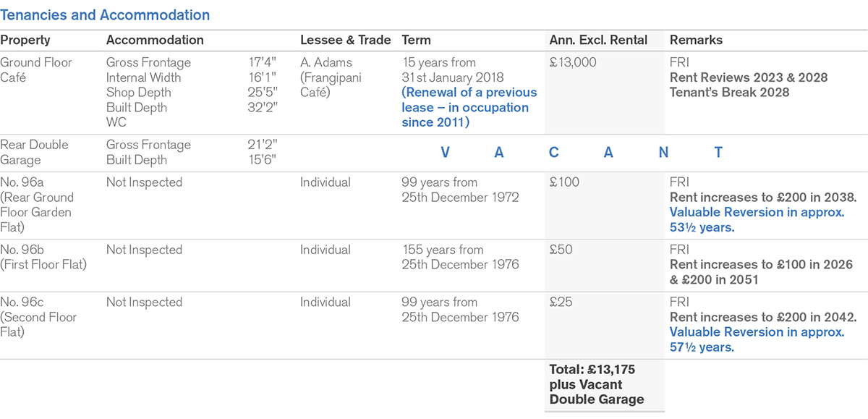Select the 'Ground Floor Café' property cell
Screen dimensions: 868x419
point(36,69)
